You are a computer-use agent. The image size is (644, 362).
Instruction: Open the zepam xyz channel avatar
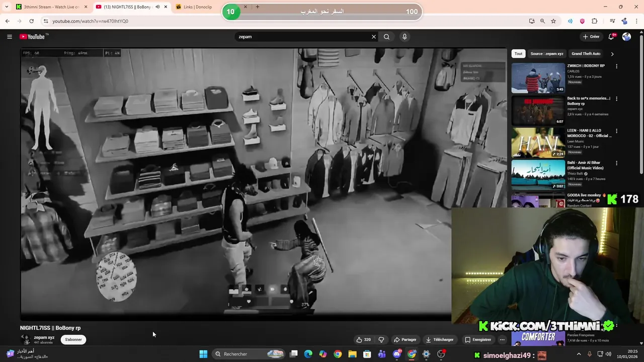click(25, 340)
